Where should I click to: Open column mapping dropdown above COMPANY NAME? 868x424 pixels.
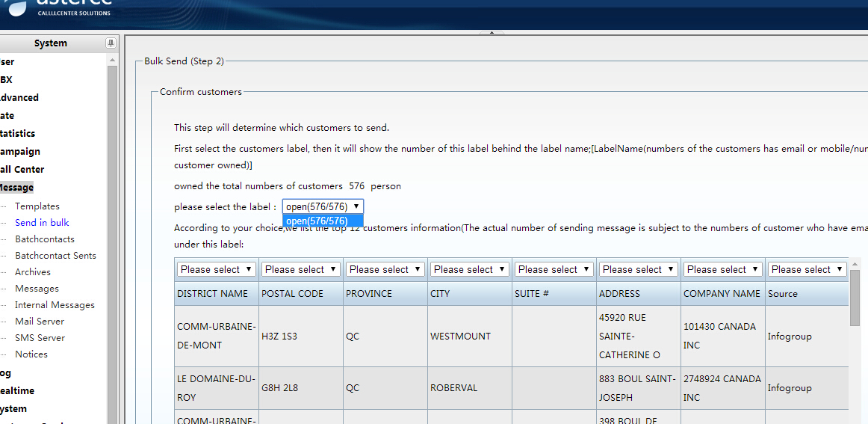723,269
